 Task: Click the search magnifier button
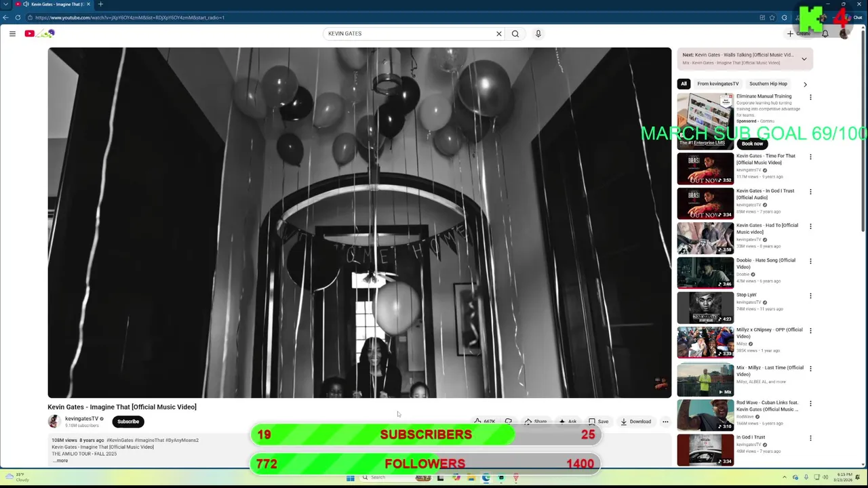click(515, 33)
